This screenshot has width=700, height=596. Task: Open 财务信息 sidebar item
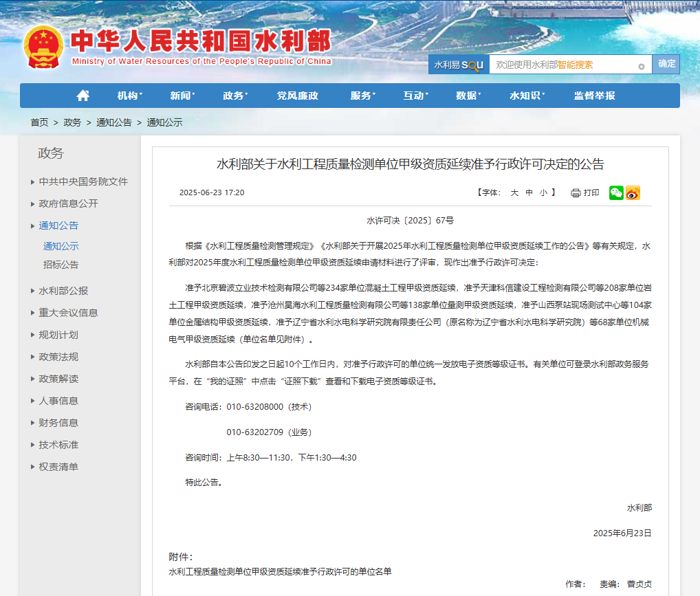coord(58,422)
